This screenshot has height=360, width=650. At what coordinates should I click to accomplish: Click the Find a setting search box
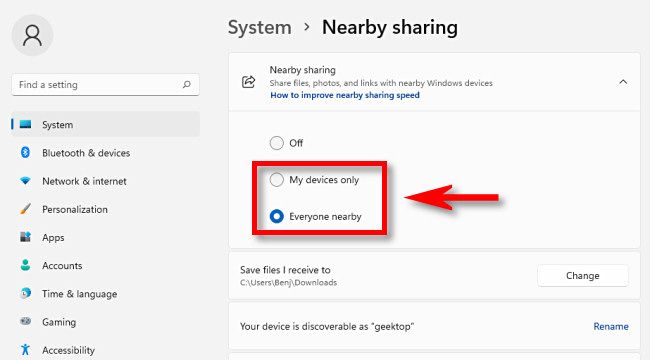pos(105,85)
